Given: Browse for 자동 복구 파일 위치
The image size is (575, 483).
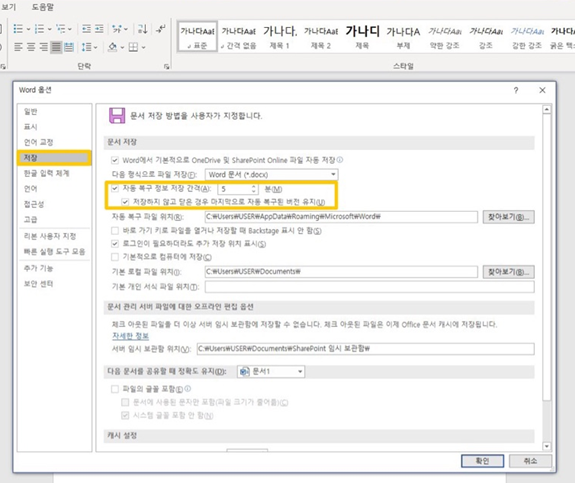Looking at the screenshot, I should 508,217.
